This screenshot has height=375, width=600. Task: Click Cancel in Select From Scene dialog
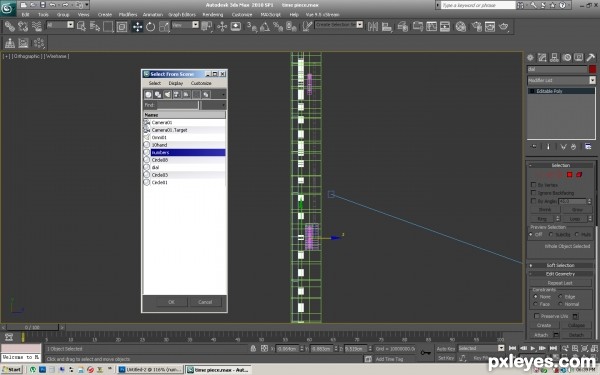[205, 302]
